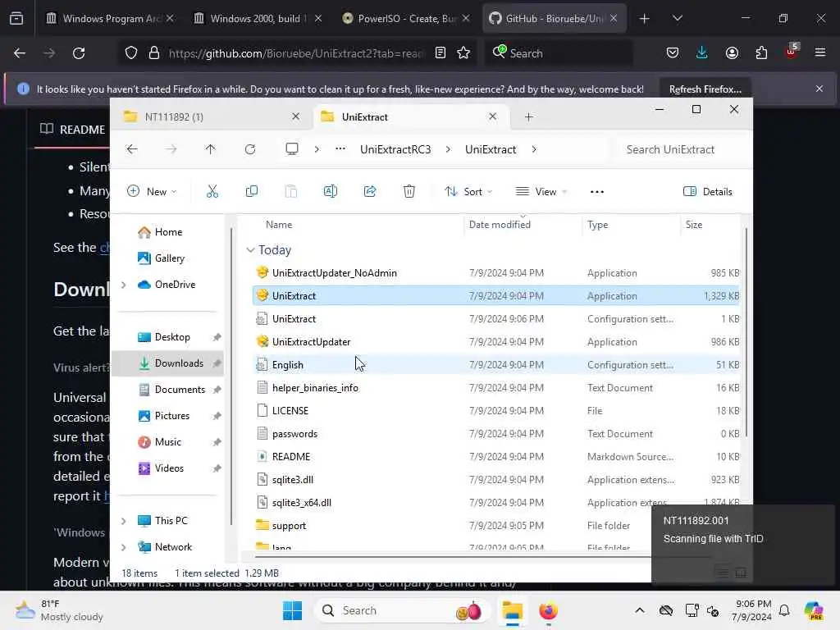Click the Copy icon in Explorer toolbar
The width and height of the screenshot is (840, 630).
coord(251,191)
